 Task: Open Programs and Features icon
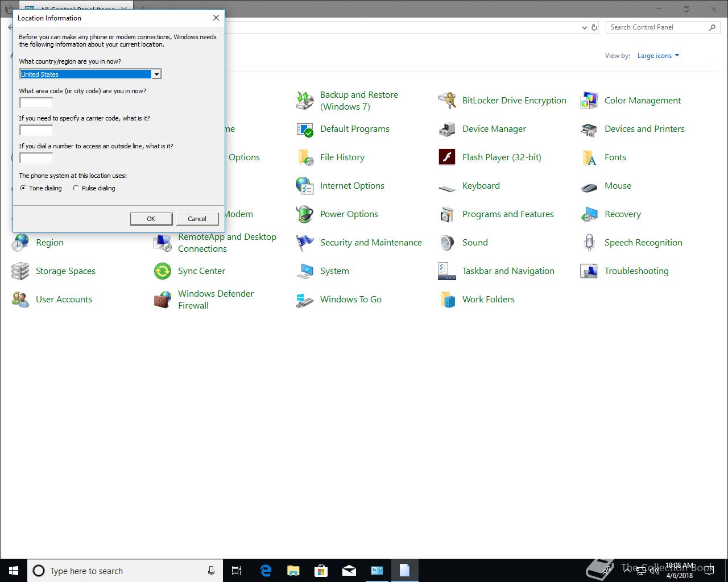click(447, 214)
